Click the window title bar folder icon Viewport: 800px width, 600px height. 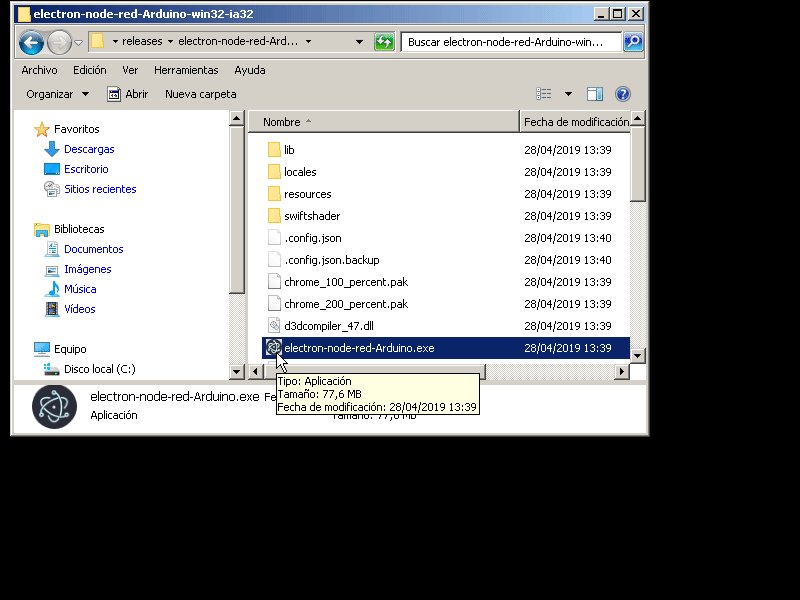pos(24,14)
